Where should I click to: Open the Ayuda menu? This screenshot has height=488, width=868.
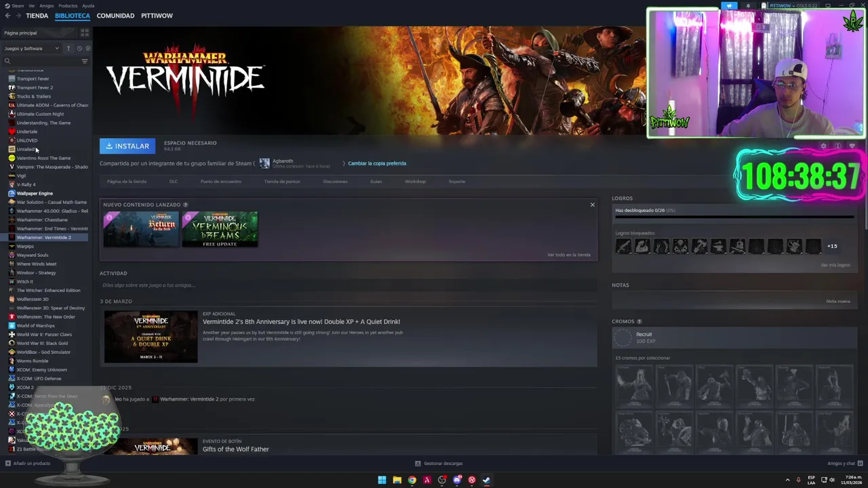[88, 5]
